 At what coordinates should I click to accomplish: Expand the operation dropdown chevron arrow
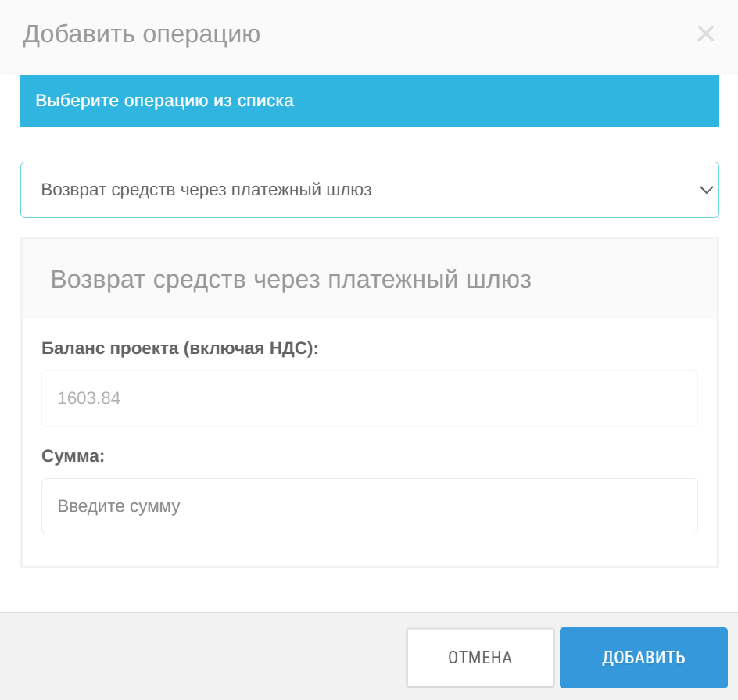click(x=707, y=190)
